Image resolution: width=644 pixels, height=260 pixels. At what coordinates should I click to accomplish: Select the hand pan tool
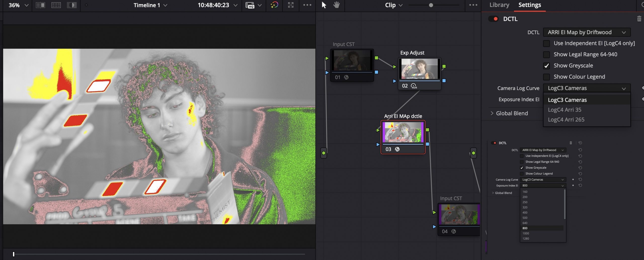pyautogui.click(x=337, y=5)
